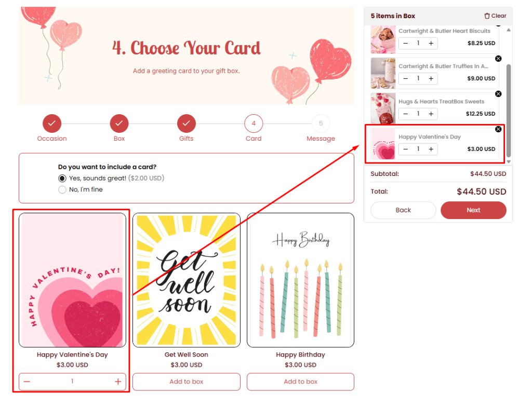Click the Next button

473,210
